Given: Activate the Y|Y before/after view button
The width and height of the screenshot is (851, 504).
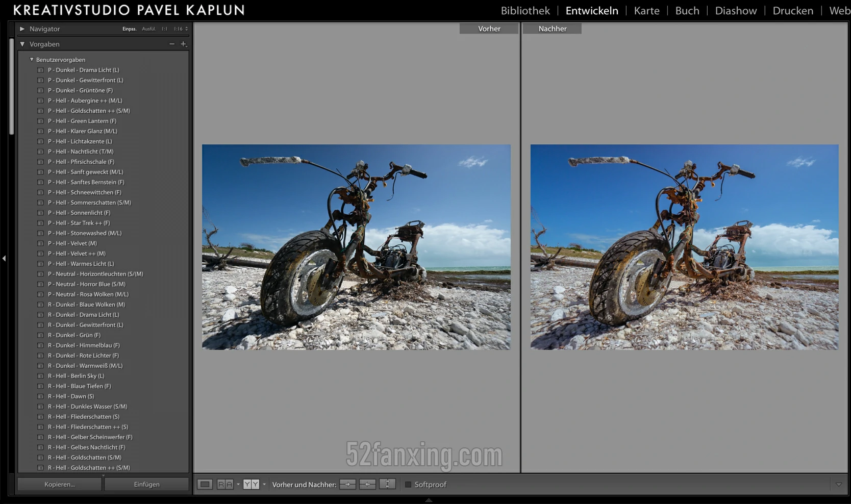Looking at the screenshot, I should (x=251, y=484).
